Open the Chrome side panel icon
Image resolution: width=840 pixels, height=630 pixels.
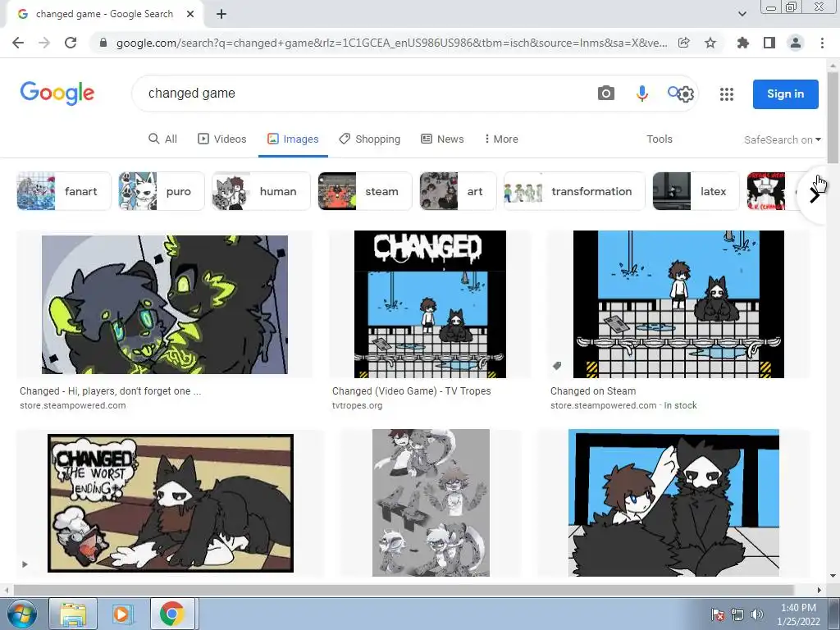[x=769, y=43]
